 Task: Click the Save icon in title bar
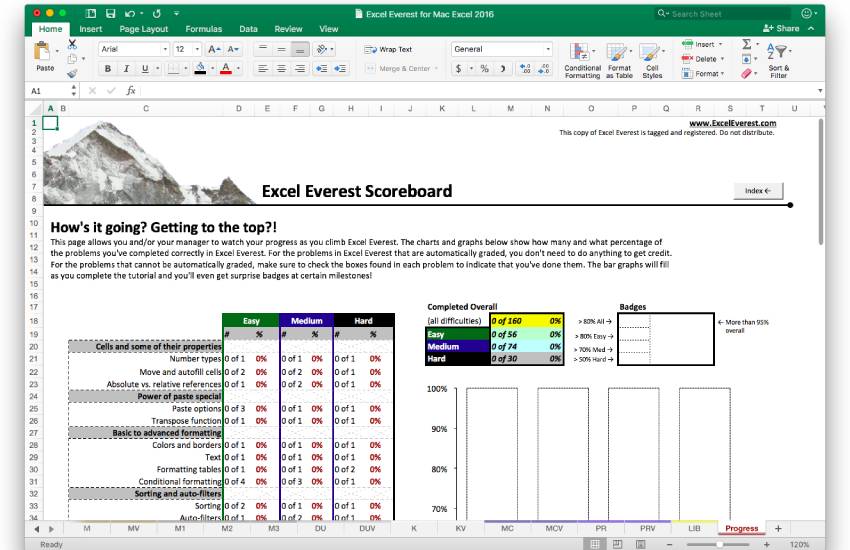111,14
